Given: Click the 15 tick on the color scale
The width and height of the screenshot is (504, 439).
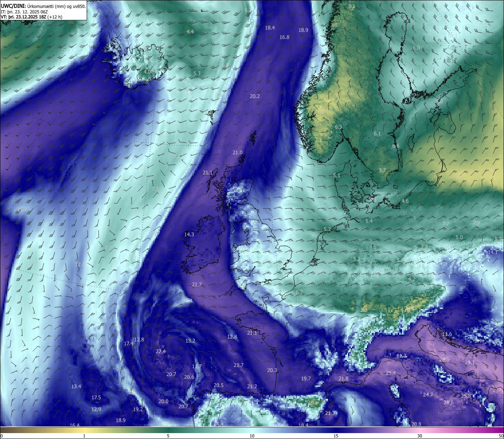Looking at the screenshot, I should [336, 436].
